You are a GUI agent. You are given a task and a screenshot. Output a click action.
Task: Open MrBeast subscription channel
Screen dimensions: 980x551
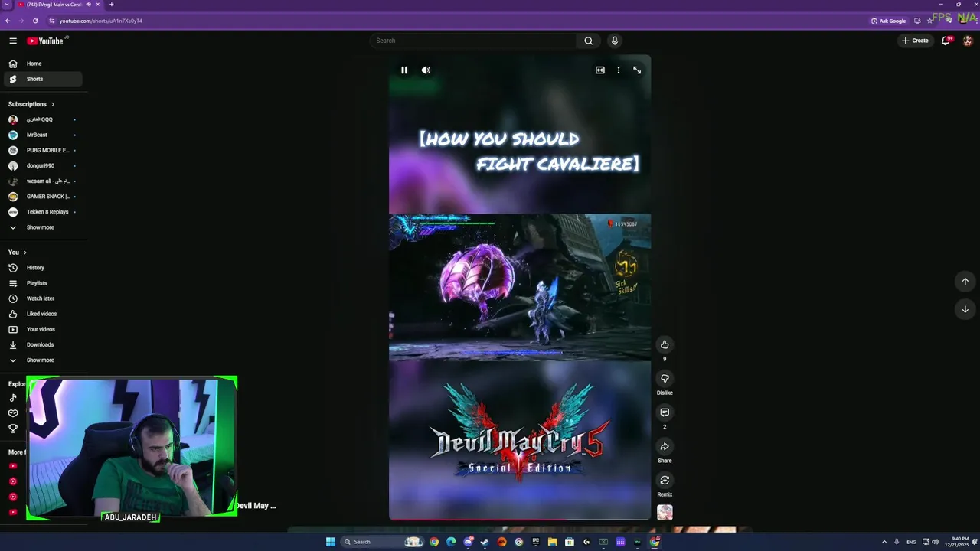pos(43,135)
